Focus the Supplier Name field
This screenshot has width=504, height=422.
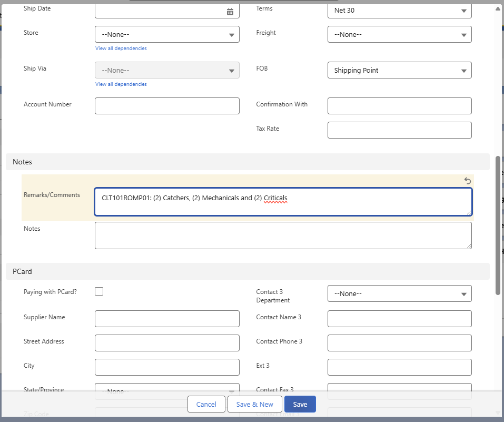(x=167, y=319)
